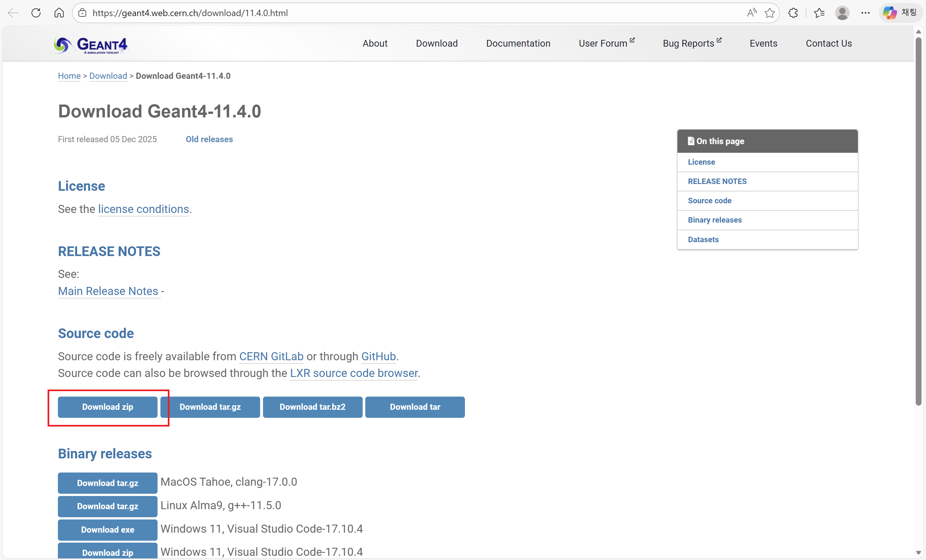Open the About page
The image size is (926, 560).
tap(375, 43)
